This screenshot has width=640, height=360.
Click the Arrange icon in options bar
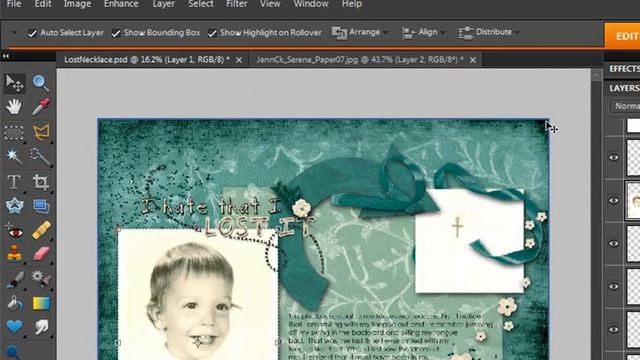click(339, 33)
